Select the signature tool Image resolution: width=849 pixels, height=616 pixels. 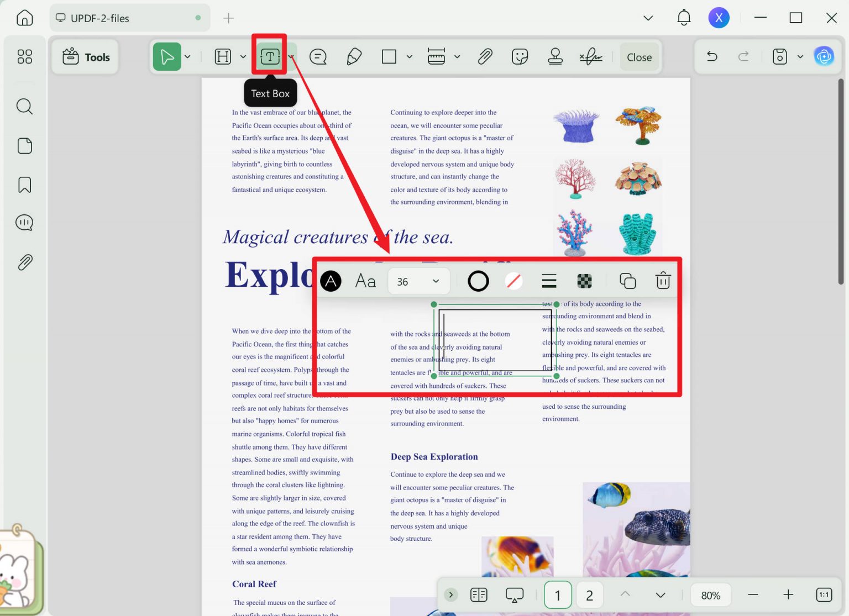click(591, 56)
